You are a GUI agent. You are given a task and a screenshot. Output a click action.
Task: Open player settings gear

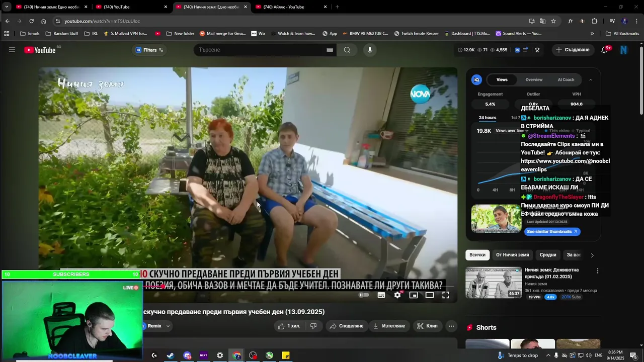[x=397, y=295]
